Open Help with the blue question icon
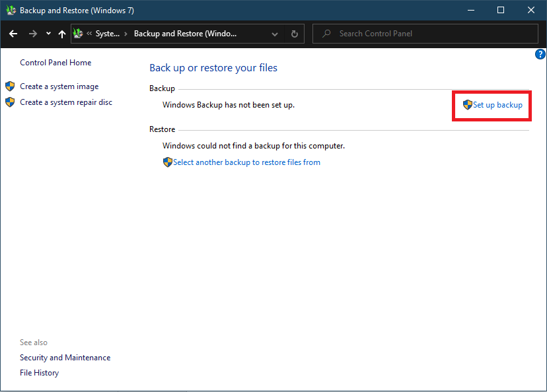 (540, 54)
